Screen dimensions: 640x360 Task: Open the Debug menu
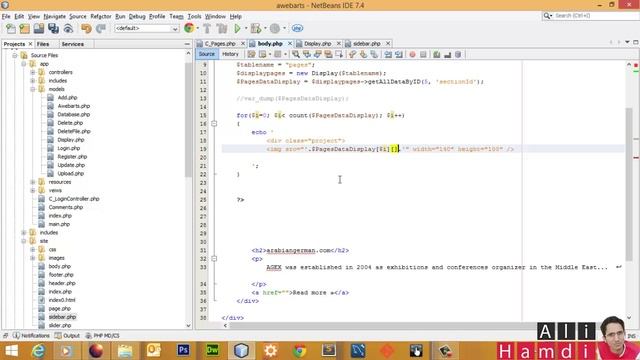pos(137,16)
